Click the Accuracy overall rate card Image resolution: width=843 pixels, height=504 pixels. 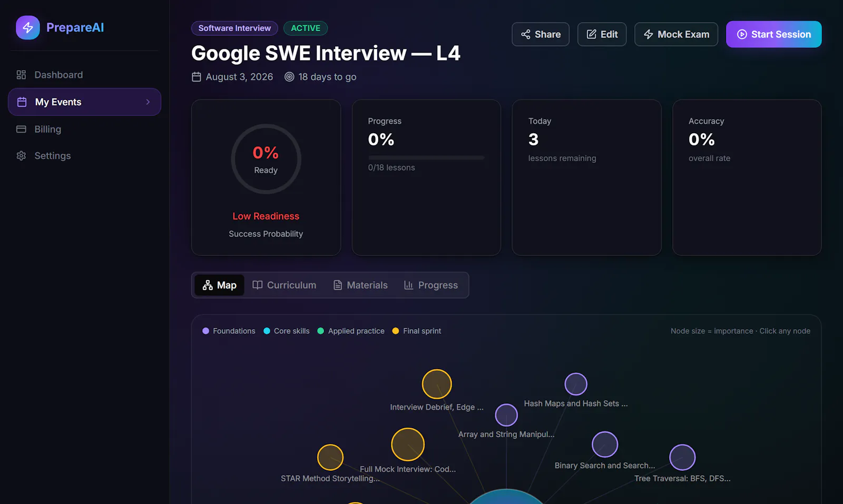pos(747,177)
